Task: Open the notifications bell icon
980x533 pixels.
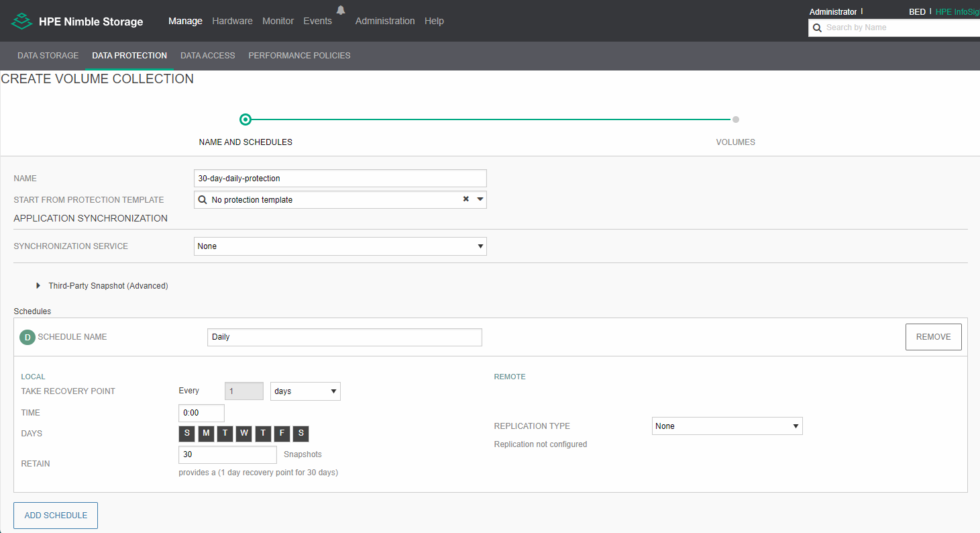Action: pyautogui.click(x=341, y=10)
